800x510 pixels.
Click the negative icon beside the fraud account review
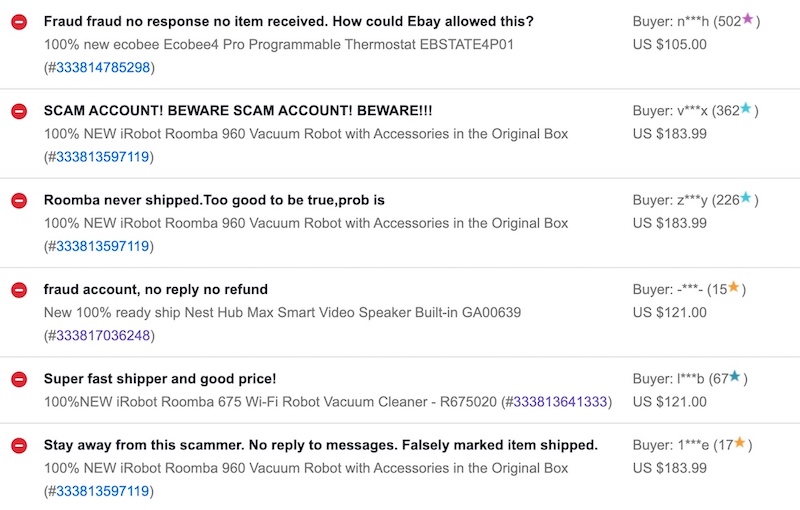pyautogui.click(x=18, y=290)
